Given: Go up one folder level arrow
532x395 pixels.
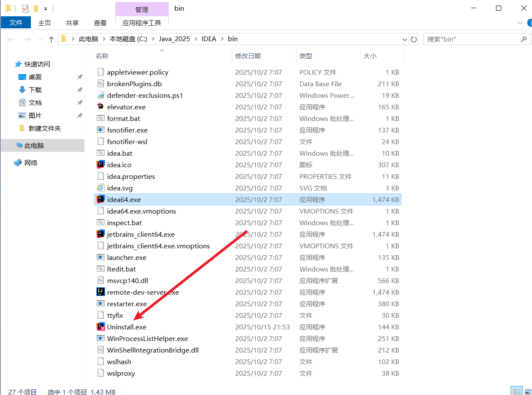Looking at the screenshot, I should (x=51, y=39).
